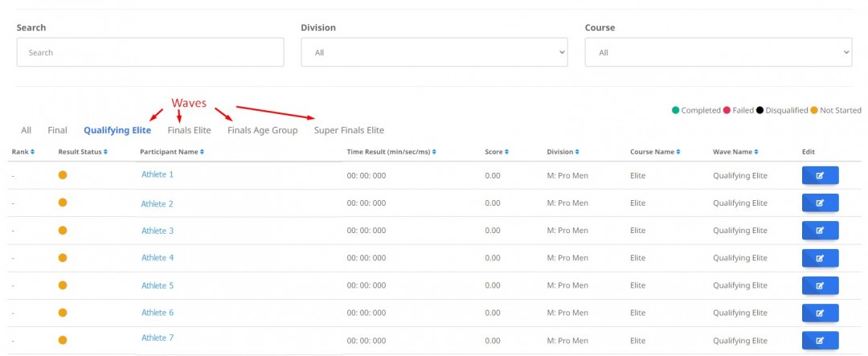Open the Finals Age Group tab

click(x=262, y=131)
